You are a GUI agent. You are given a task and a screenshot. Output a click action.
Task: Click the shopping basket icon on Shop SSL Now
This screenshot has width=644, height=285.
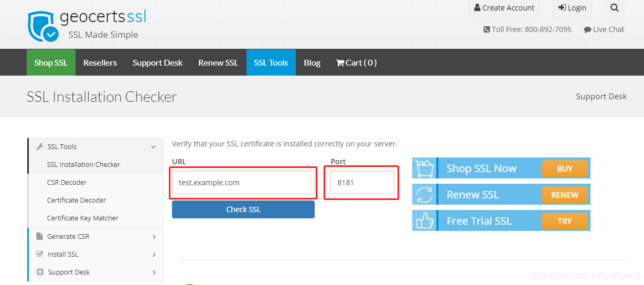tap(424, 168)
